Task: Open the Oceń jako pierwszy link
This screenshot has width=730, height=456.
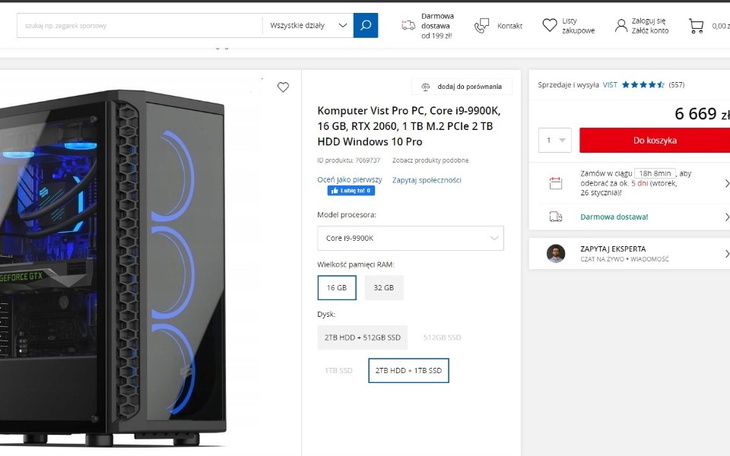Action: 349,180
